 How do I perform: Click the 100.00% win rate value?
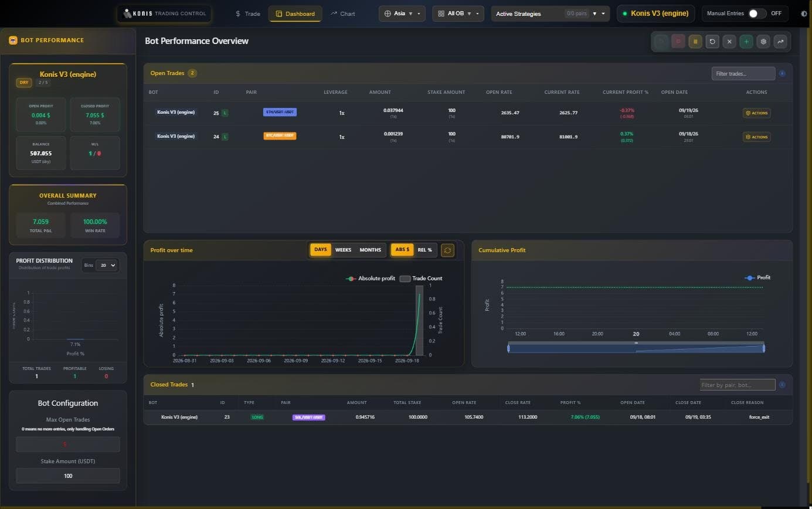point(95,222)
